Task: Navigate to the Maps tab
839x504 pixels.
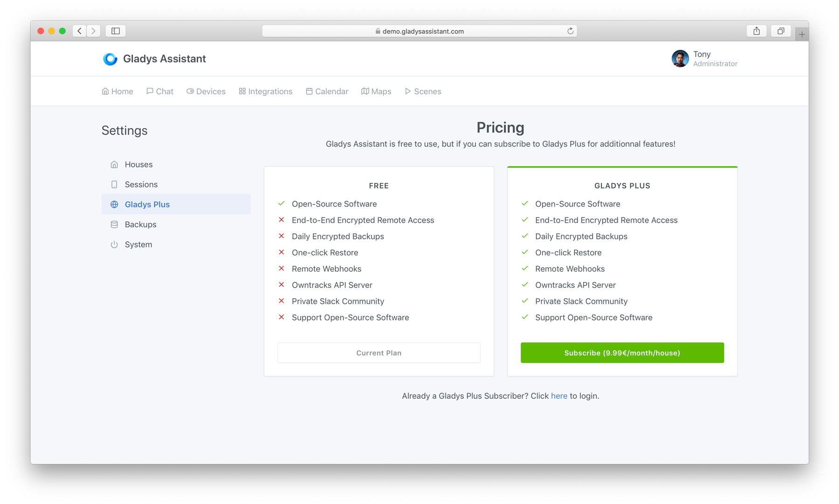Action: tap(376, 91)
